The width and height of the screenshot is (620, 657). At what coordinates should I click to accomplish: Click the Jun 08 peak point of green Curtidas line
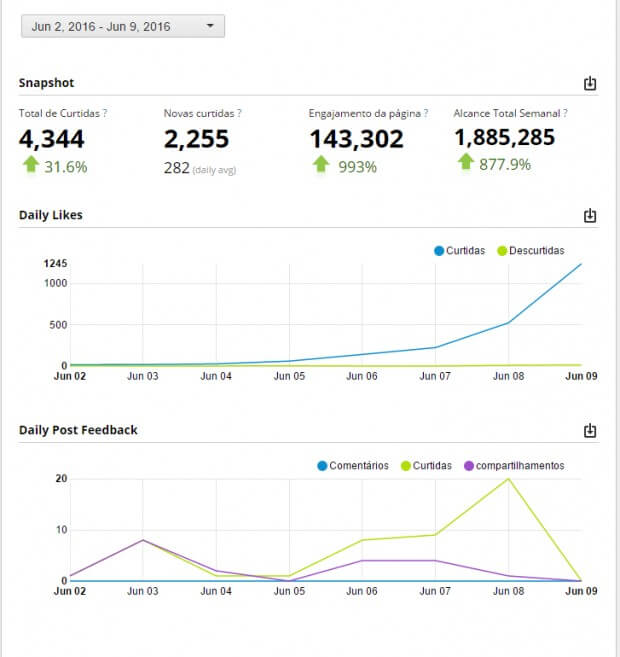tap(509, 479)
